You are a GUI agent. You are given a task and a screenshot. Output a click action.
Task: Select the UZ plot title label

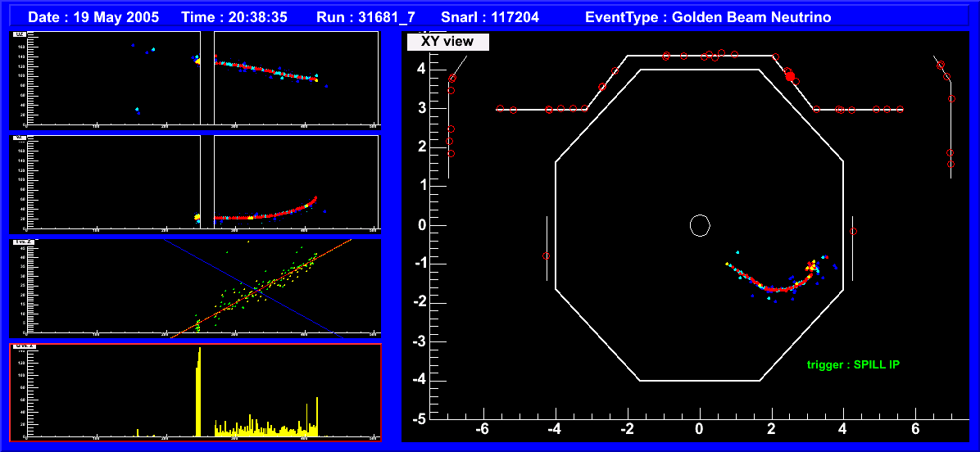pos(18,34)
